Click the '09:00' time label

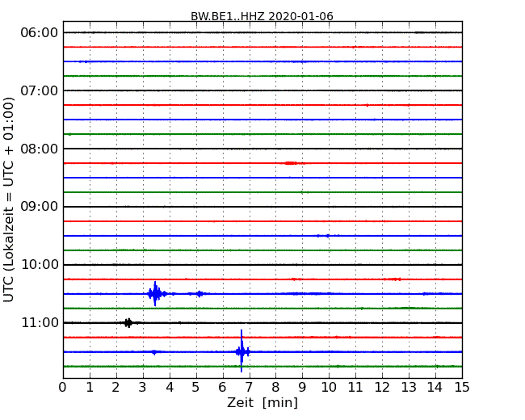click(x=40, y=207)
